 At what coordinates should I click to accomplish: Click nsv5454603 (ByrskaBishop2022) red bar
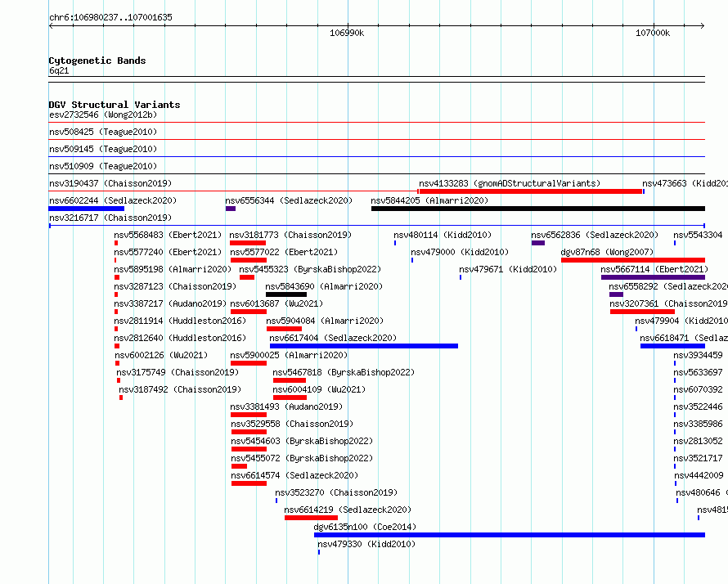pyautogui.click(x=249, y=449)
